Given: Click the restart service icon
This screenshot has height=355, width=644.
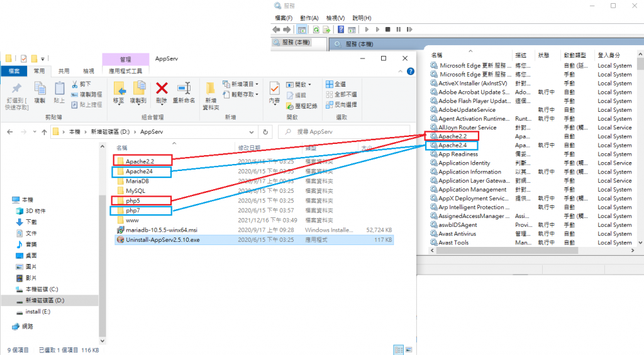Looking at the screenshot, I should [x=409, y=30].
